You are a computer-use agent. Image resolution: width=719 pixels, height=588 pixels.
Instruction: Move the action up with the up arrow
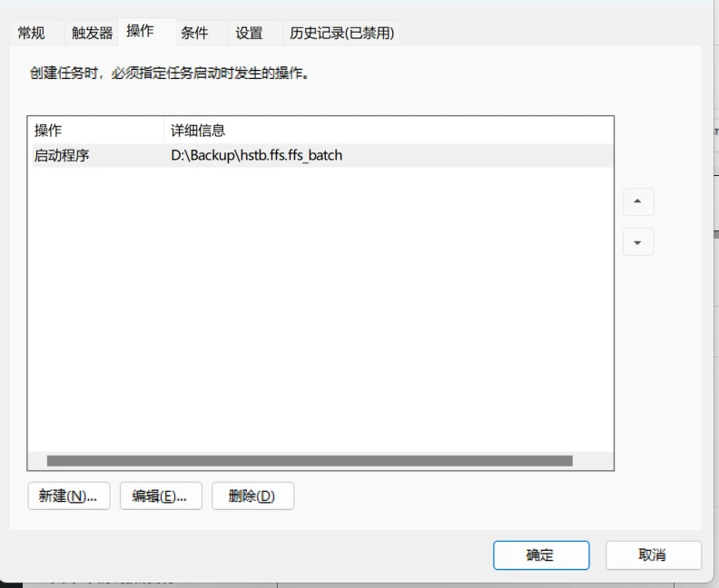[x=638, y=201]
